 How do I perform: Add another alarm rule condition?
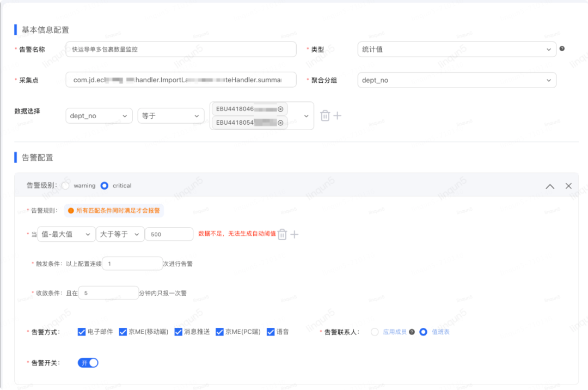pyautogui.click(x=295, y=234)
